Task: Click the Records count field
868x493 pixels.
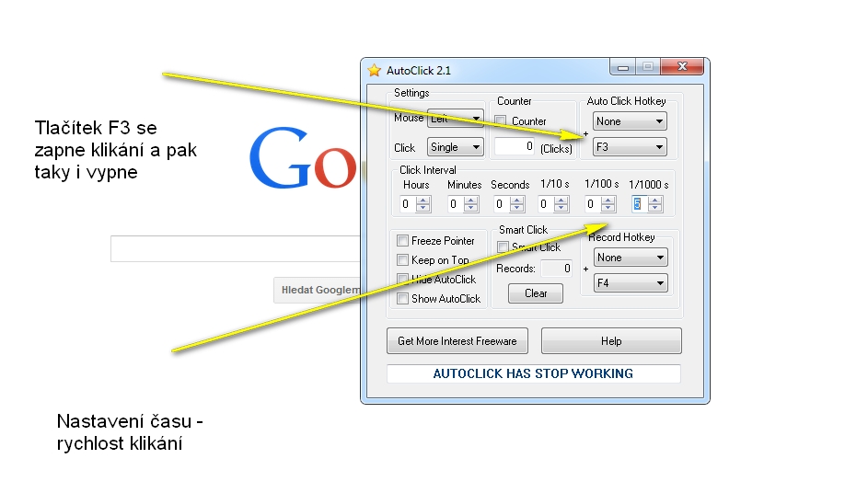Action: click(556, 269)
